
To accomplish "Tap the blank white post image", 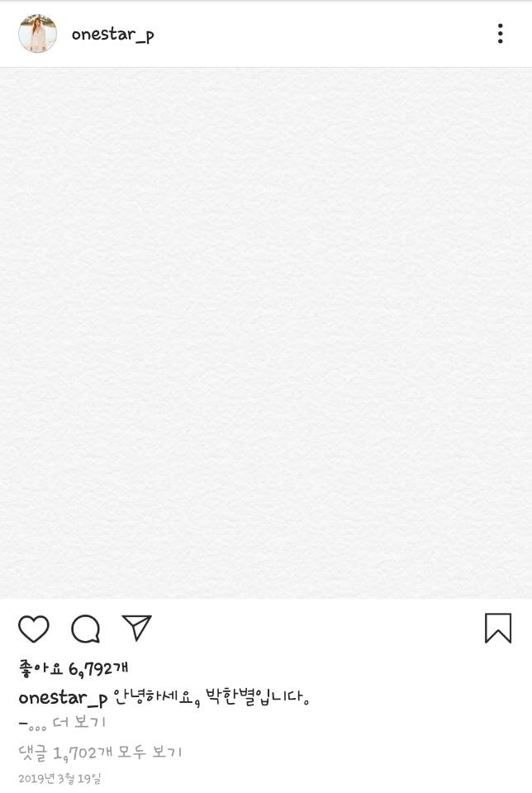I will pos(266,333).
